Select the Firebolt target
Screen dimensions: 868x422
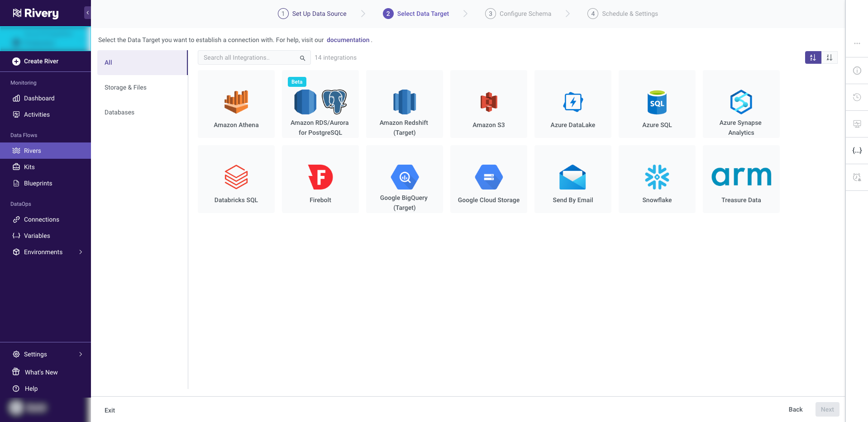320,179
